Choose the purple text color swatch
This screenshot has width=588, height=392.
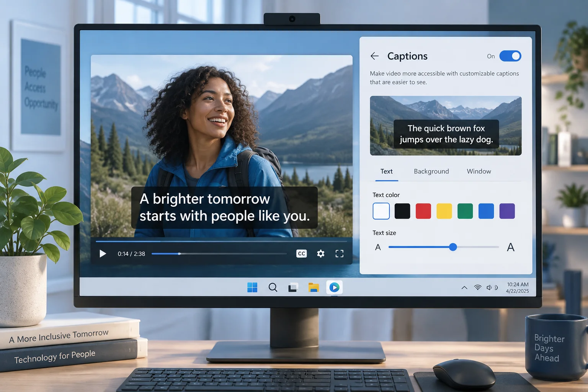(507, 211)
